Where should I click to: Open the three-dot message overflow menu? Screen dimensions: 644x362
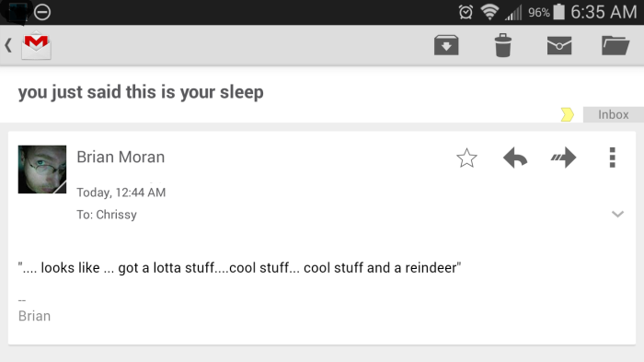click(x=612, y=158)
